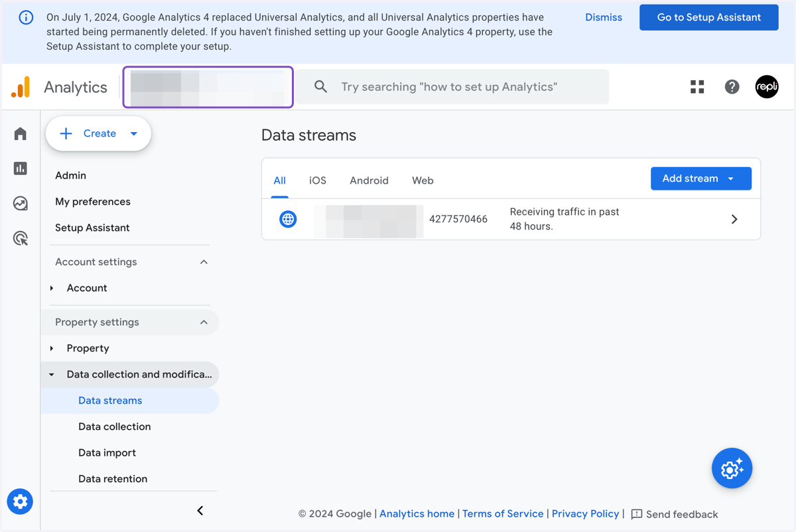Open the property selector in header
The width and height of the screenshot is (796, 532).
coord(208,87)
